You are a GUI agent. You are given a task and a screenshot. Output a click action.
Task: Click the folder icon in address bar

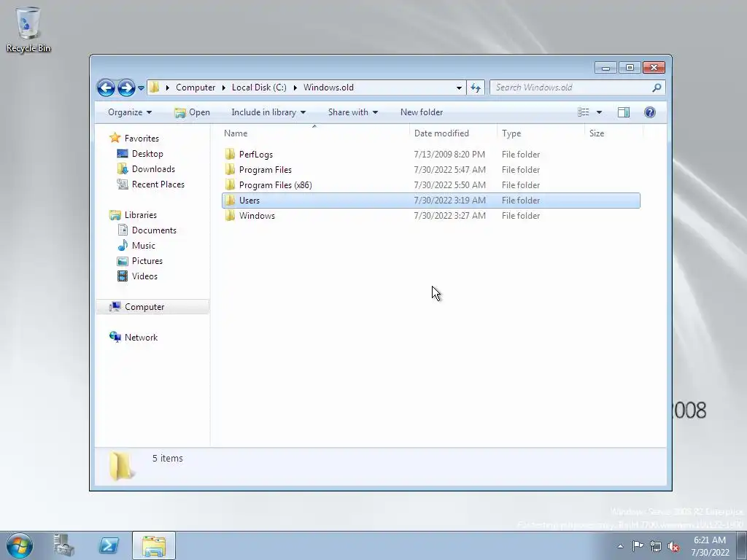pos(154,87)
